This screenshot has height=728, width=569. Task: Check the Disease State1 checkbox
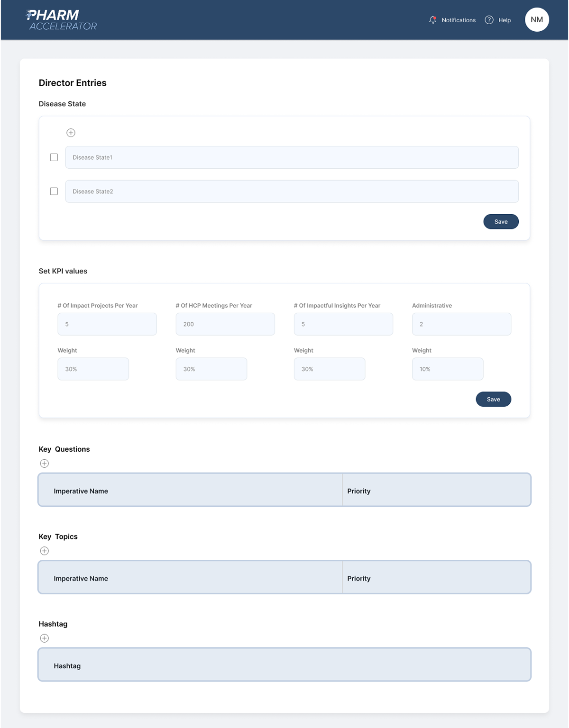point(54,157)
